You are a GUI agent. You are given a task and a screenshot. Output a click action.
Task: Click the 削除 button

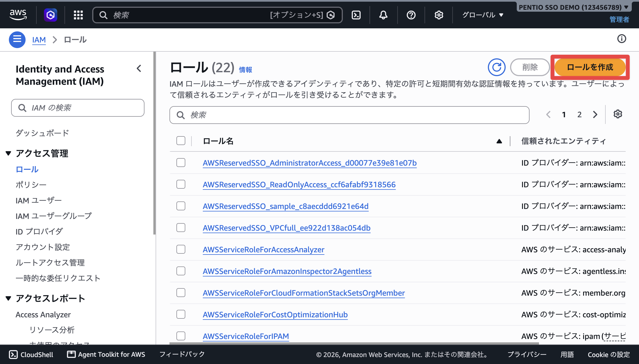coord(530,67)
